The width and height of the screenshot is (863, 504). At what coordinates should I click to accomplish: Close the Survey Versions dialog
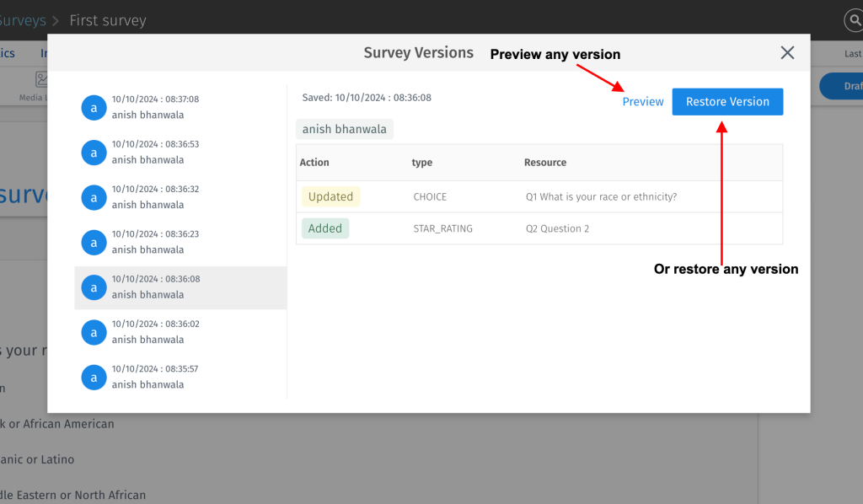[787, 53]
